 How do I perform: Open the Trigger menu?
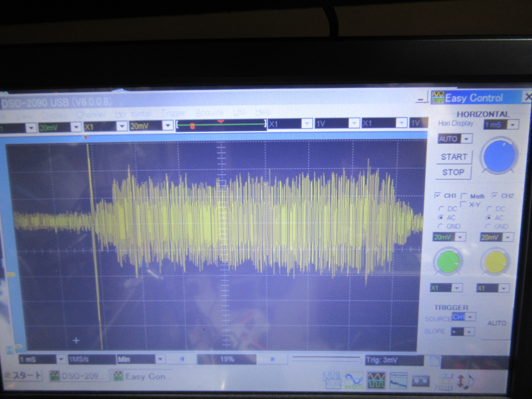(173, 113)
